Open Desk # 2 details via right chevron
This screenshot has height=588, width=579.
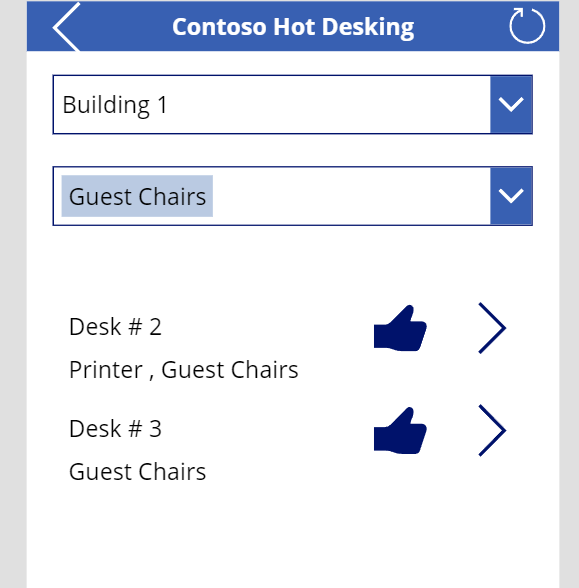(x=492, y=328)
